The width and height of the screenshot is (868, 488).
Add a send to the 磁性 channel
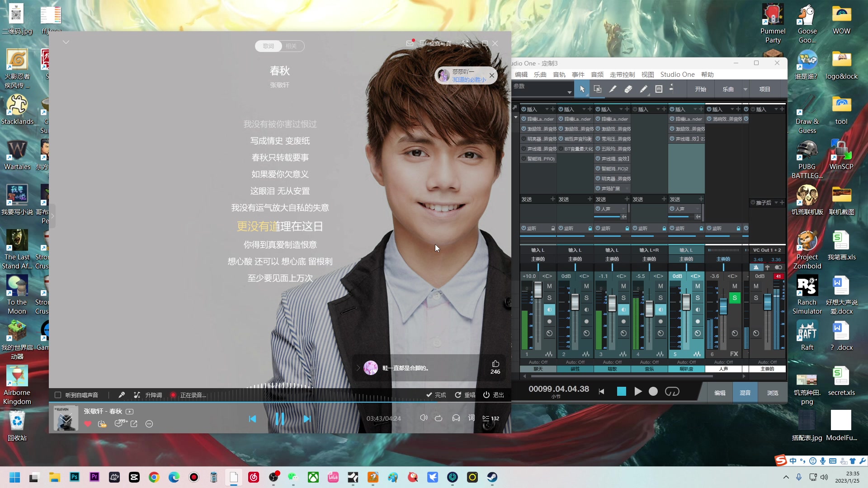(590, 199)
